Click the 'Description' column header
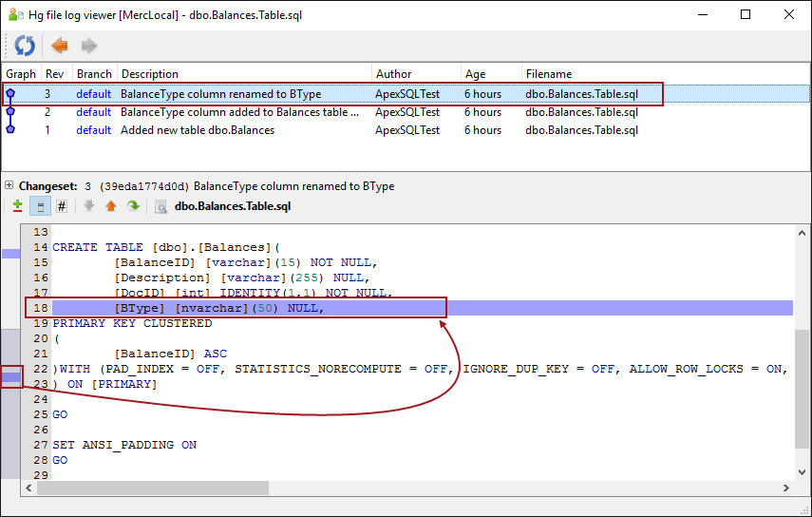 tap(150, 74)
